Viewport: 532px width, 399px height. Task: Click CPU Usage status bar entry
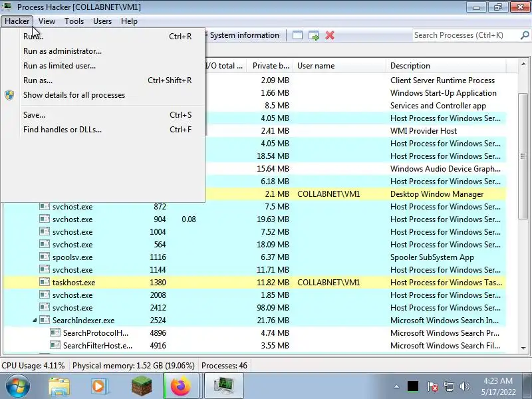click(33, 366)
